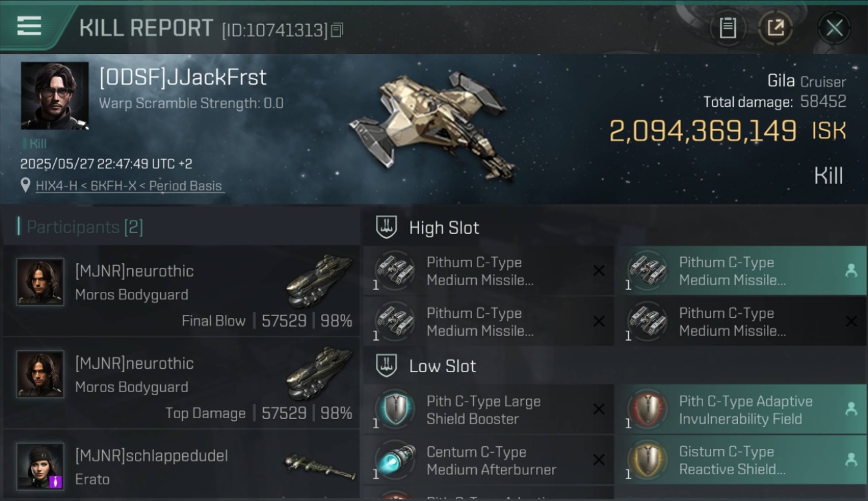The width and height of the screenshot is (868, 501).
Task: Close the kill report window
Action: pos(834,28)
